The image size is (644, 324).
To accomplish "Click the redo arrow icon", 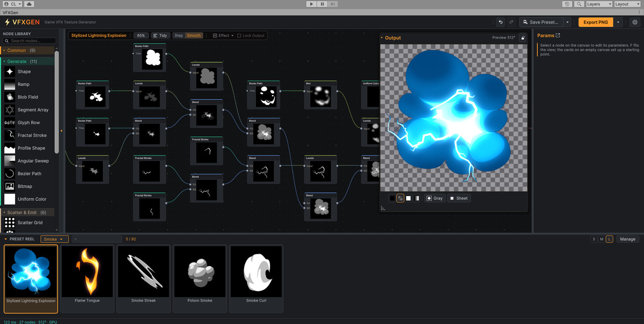I will point(511,22).
